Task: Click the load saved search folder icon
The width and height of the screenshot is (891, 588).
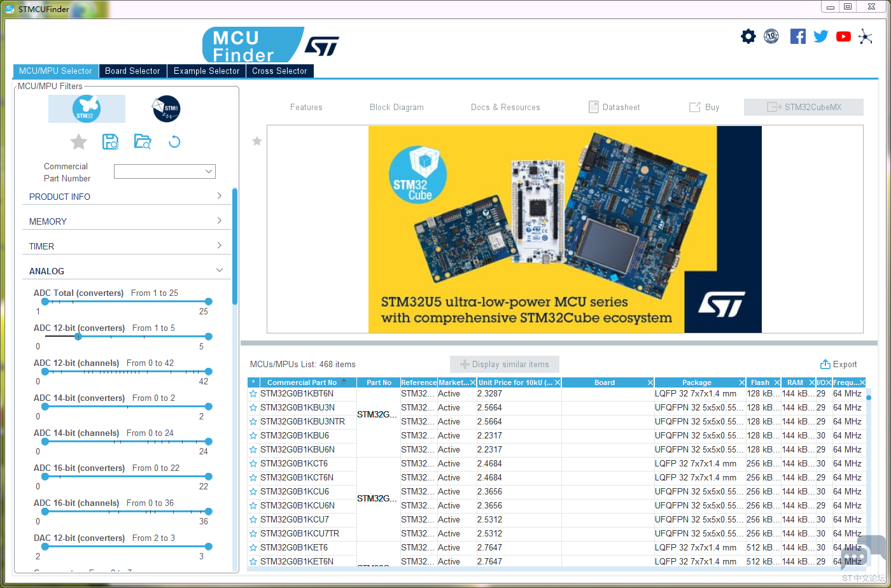Action: (143, 141)
